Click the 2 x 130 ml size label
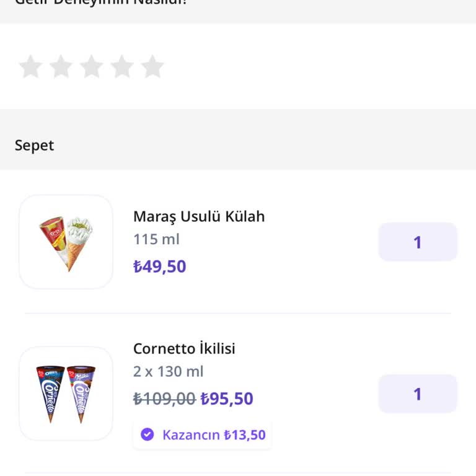Image resolution: width=476 pixels, height=476 pixels. 168,371
